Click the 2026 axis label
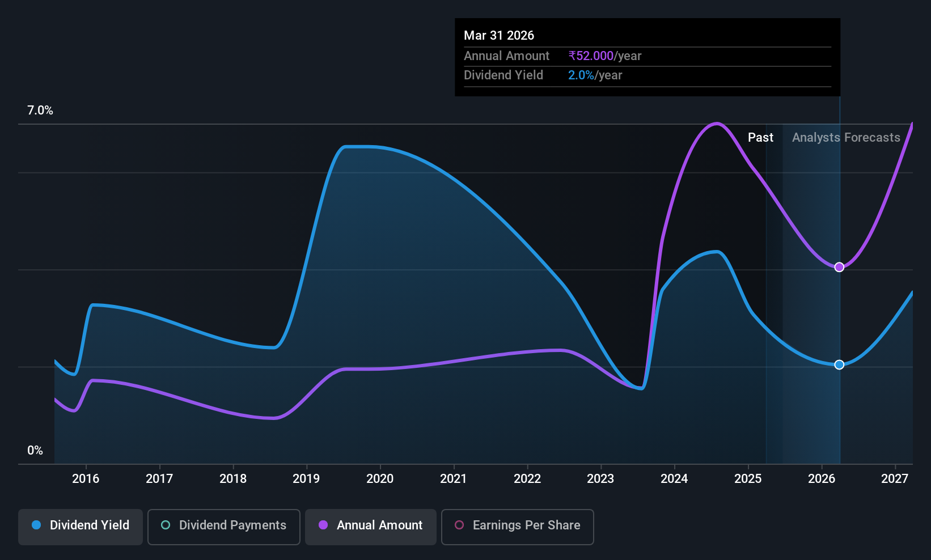This screenshot has height=560, width=931. click(x=822, y=479)
